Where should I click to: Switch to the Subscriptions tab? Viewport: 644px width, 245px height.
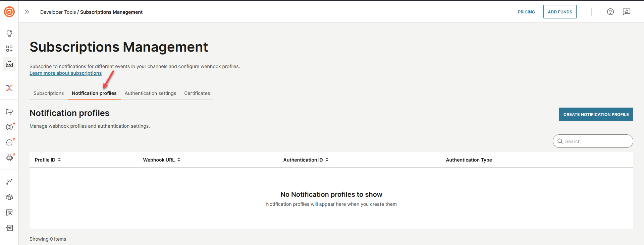point(49,93)
